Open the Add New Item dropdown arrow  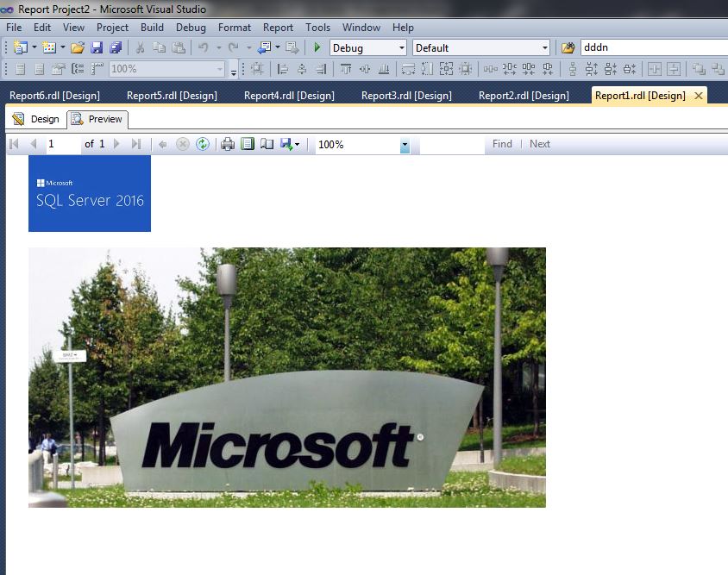click(63, 47)
